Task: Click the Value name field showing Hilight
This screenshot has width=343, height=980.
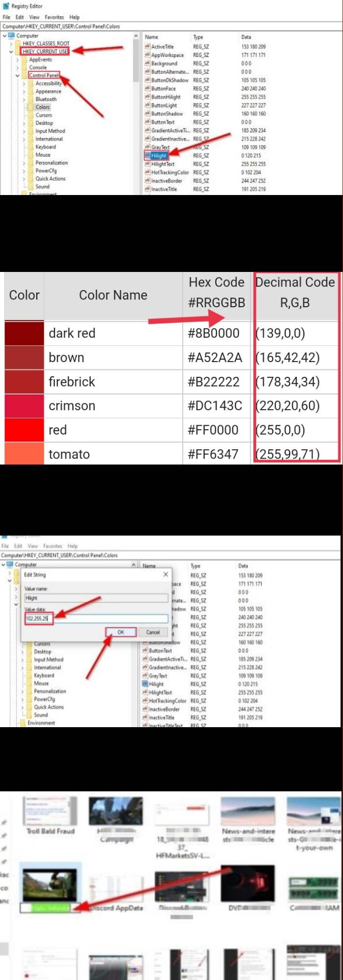Action: (x=96, y=598)
